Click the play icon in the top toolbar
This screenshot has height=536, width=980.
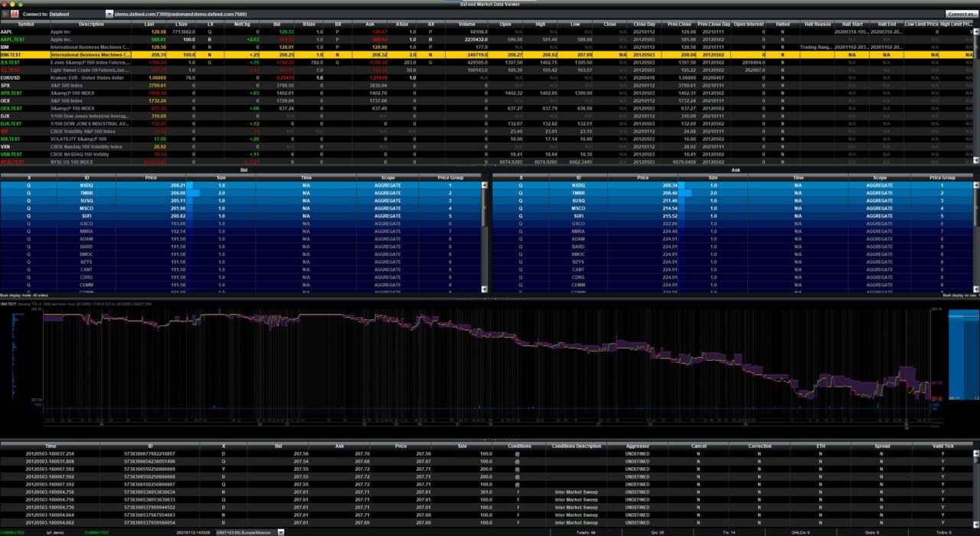click(5, 14)
